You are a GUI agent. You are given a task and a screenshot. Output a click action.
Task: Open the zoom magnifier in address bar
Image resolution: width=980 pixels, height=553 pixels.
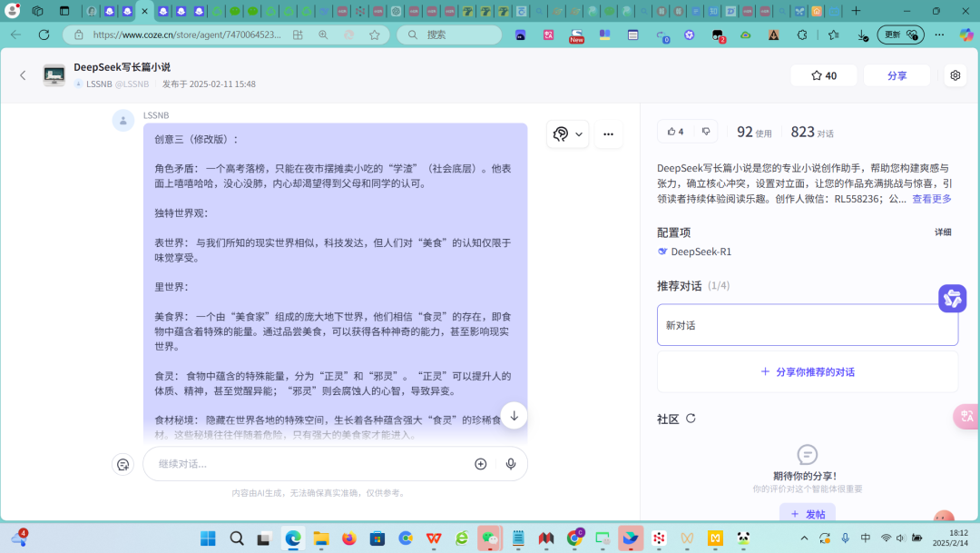tap(323, 35)
